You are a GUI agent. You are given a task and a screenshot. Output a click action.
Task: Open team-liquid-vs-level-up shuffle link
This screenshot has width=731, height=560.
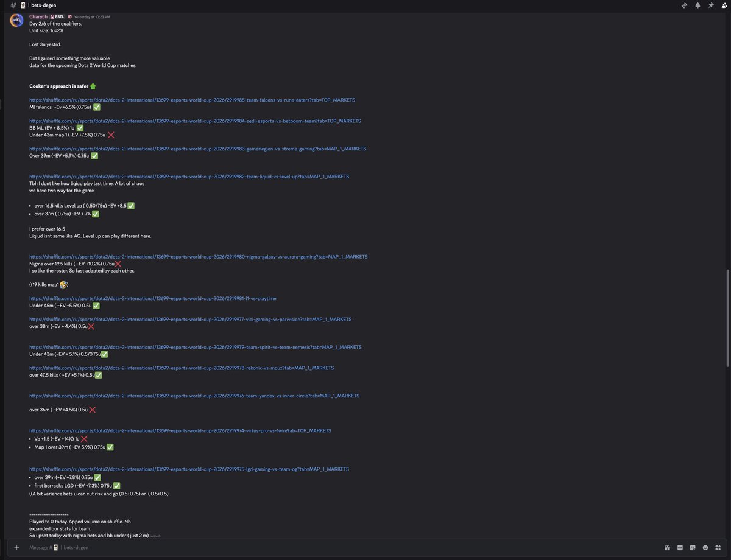[189, 177]
